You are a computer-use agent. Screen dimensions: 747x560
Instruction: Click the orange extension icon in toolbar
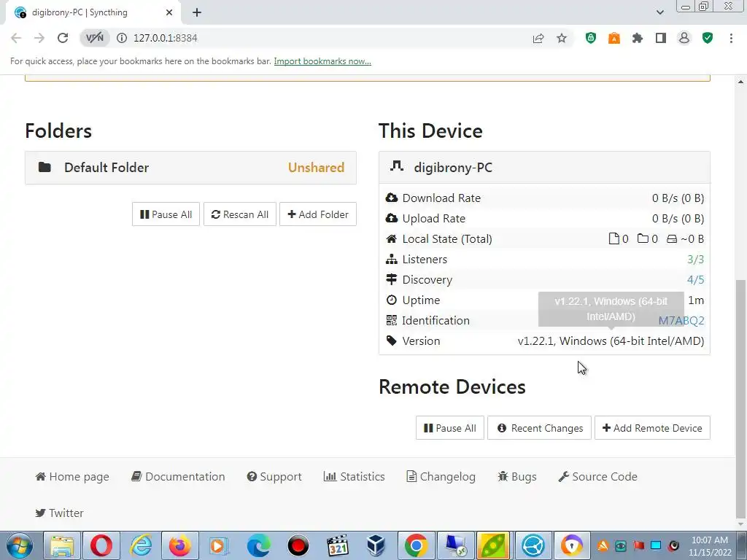[614, 38]
